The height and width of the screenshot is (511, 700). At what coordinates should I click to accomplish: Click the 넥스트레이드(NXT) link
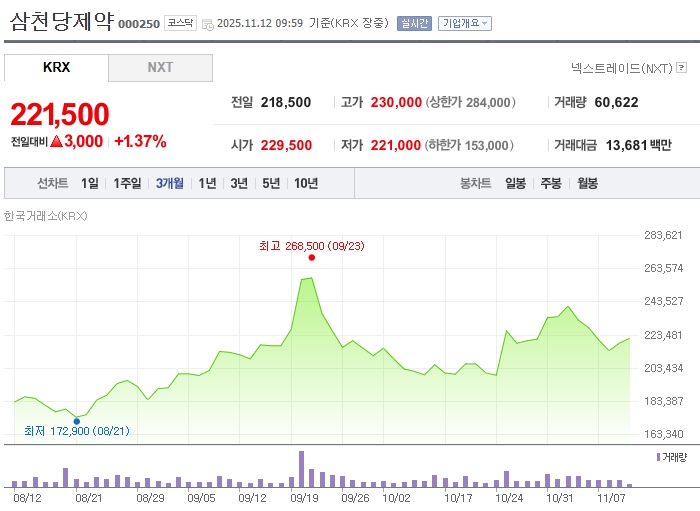(621, 69)
